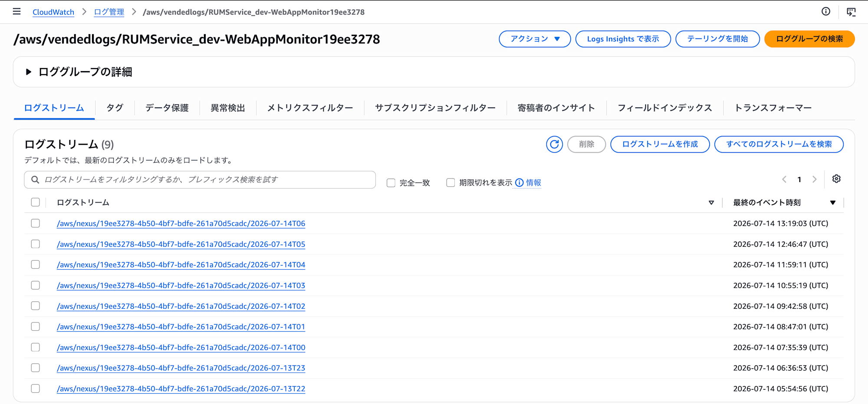Expand ロググループの詳細 section
The width and height of the screenshot is (868, 404).
pyautogui.click(x=29, y=72)
